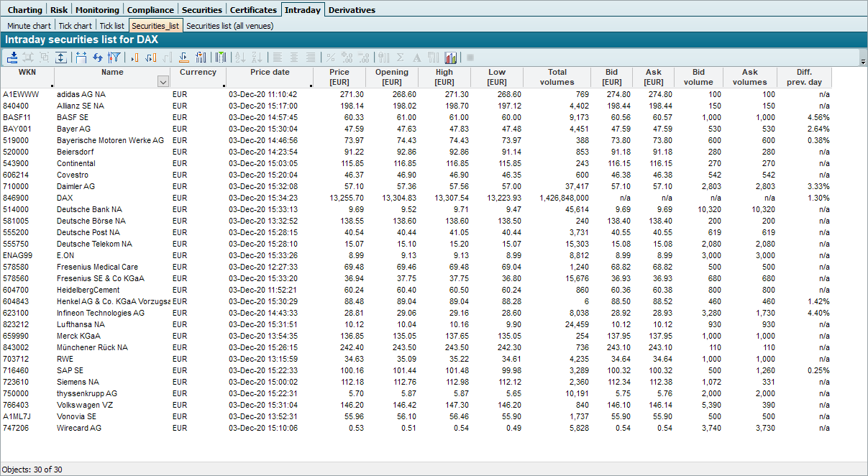The image size is (868, 476).
Task: Switch to the Derivatives tab
Action: (352, 10)
